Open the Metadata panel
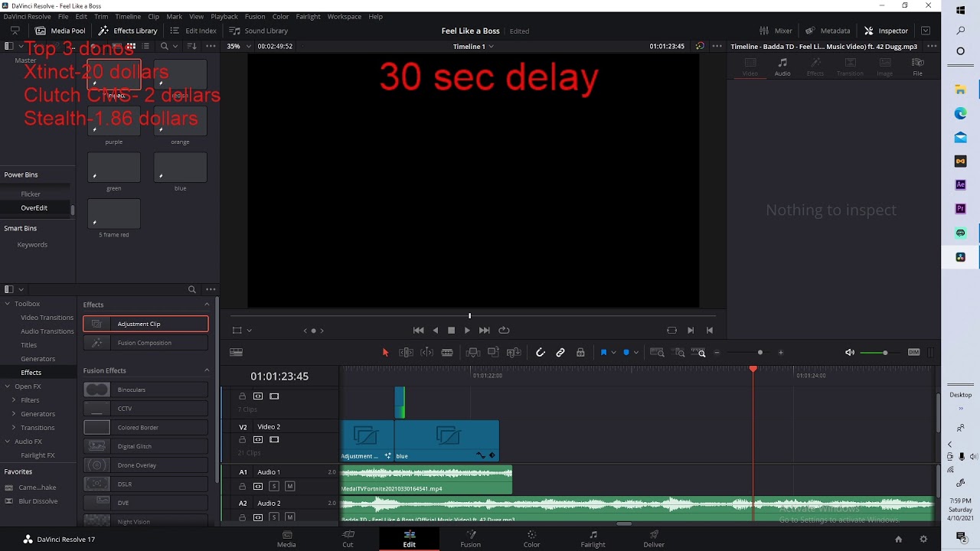Image resolution: width=980 pixels, height=551 pixels. click(x=828, y=31)
